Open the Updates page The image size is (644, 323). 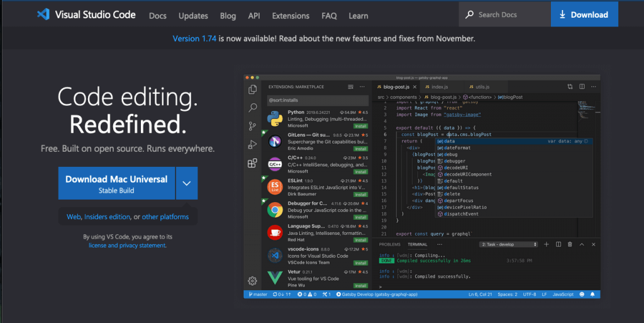(193, 16)
